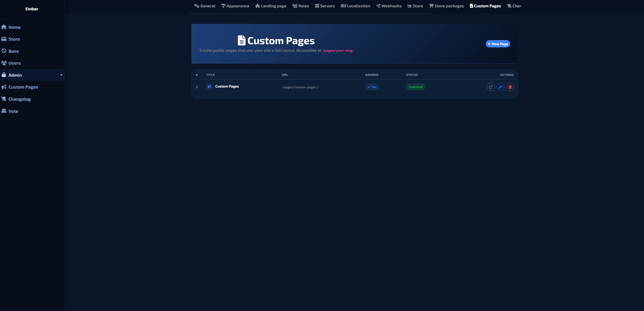Click the Users group icon in sidebar

[x=4, y=63]
